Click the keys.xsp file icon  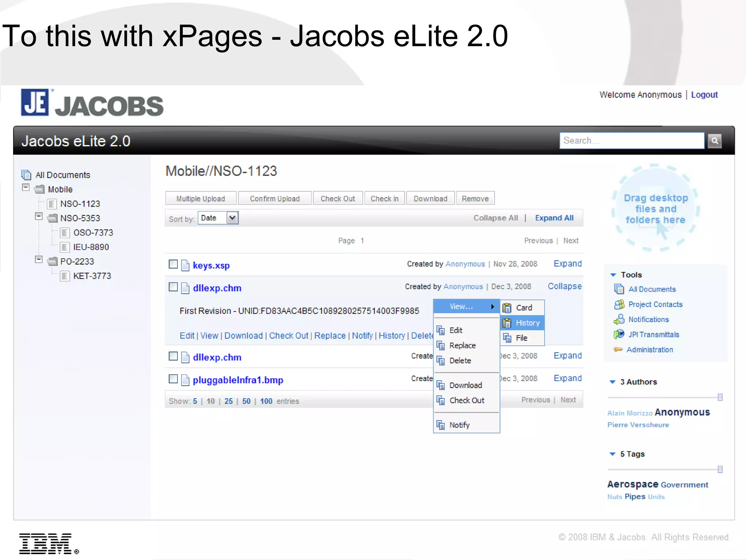coord(185,265)
